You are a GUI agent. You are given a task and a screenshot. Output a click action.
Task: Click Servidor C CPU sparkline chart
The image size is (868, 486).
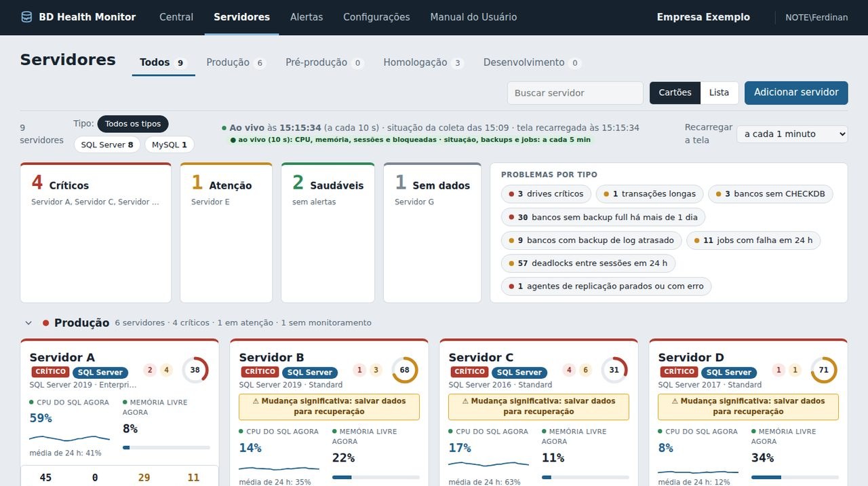tap(488, 465)
